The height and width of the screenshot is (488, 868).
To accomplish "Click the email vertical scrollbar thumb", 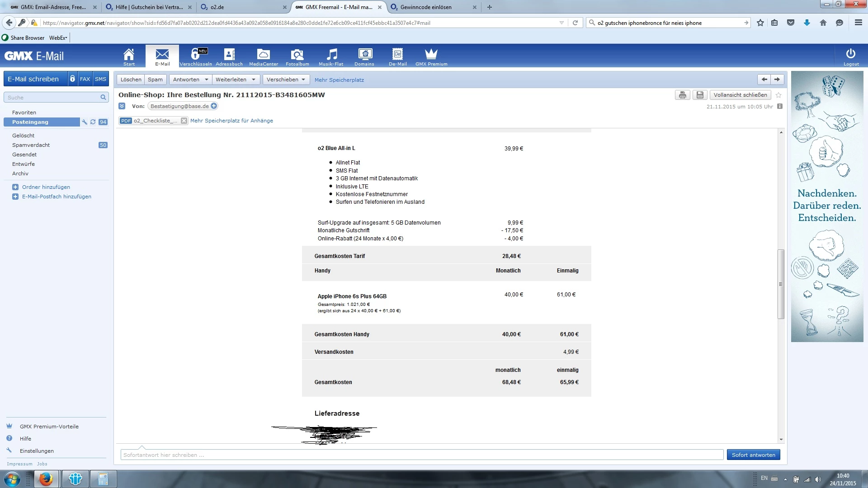I will pos(781,284).
